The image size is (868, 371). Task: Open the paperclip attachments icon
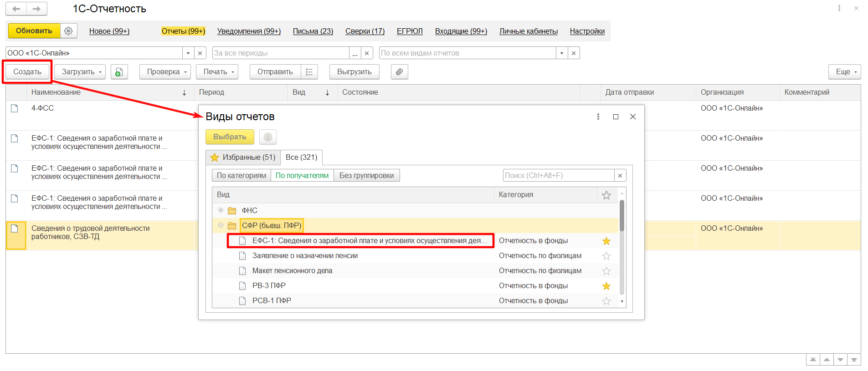399,72
